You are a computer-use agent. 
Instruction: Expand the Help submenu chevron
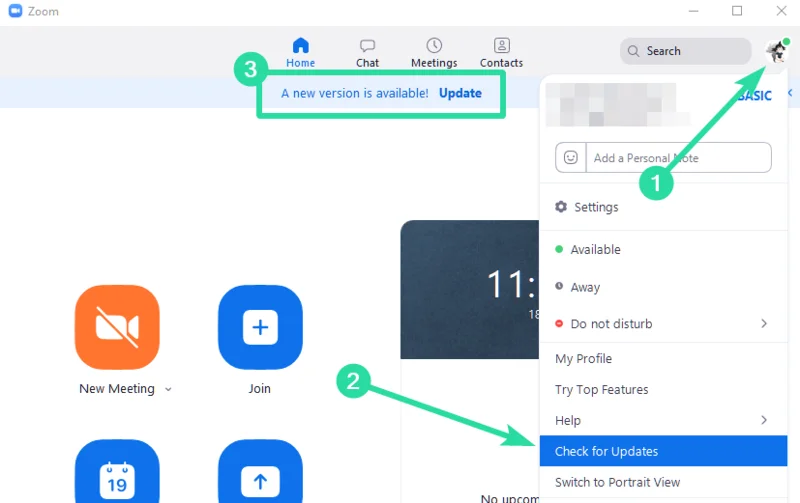point(764,420)
